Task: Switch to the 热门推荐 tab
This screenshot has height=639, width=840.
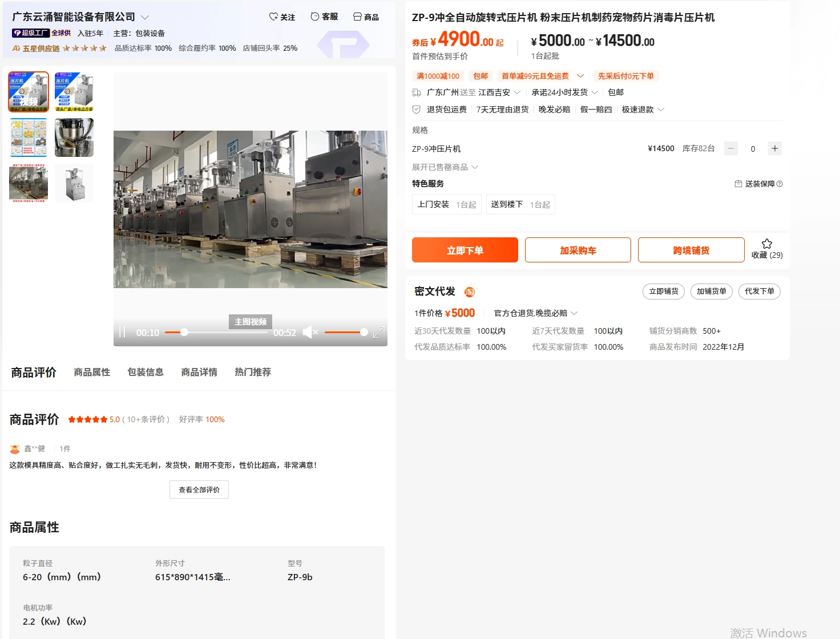Action: (x=253, y=372)
